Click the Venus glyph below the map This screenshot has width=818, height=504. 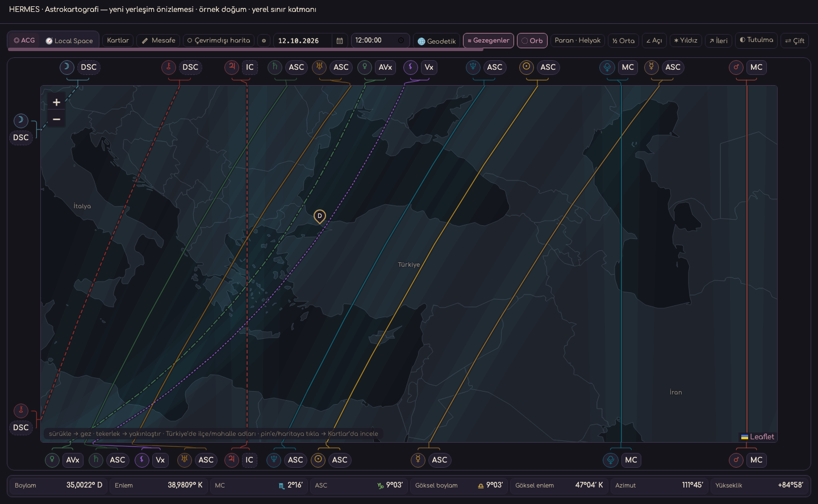coord(52,459)
